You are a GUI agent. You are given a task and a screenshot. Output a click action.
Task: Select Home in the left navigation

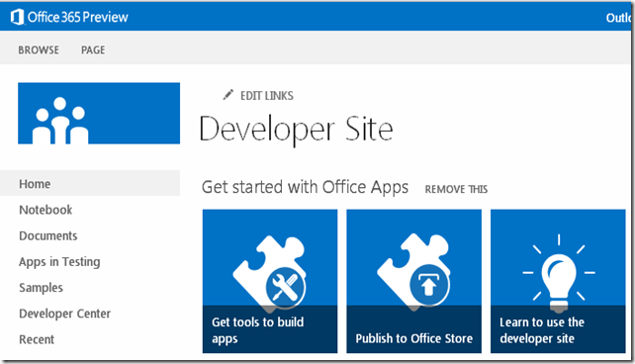90,183
